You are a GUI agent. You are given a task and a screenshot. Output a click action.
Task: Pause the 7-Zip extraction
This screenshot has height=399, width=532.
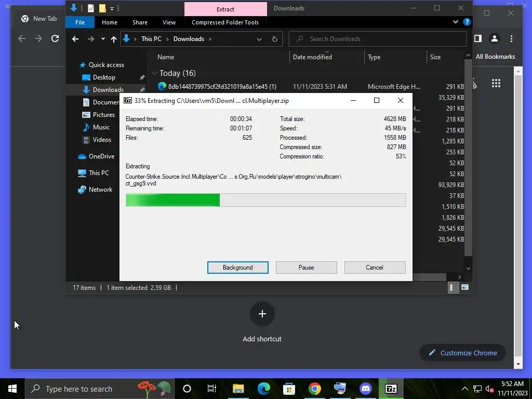click(x=306, y=268)
